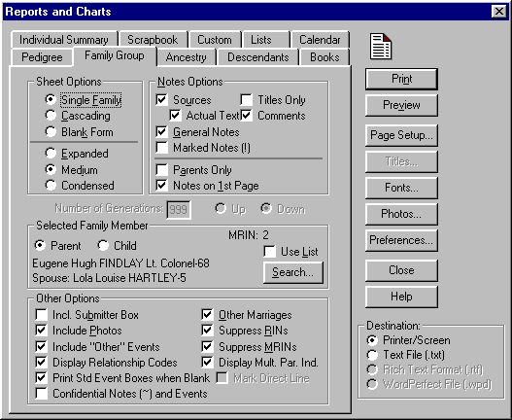Click the Preview button
The height and width of the screenshot is (420, 512).
tap(401, 105)
